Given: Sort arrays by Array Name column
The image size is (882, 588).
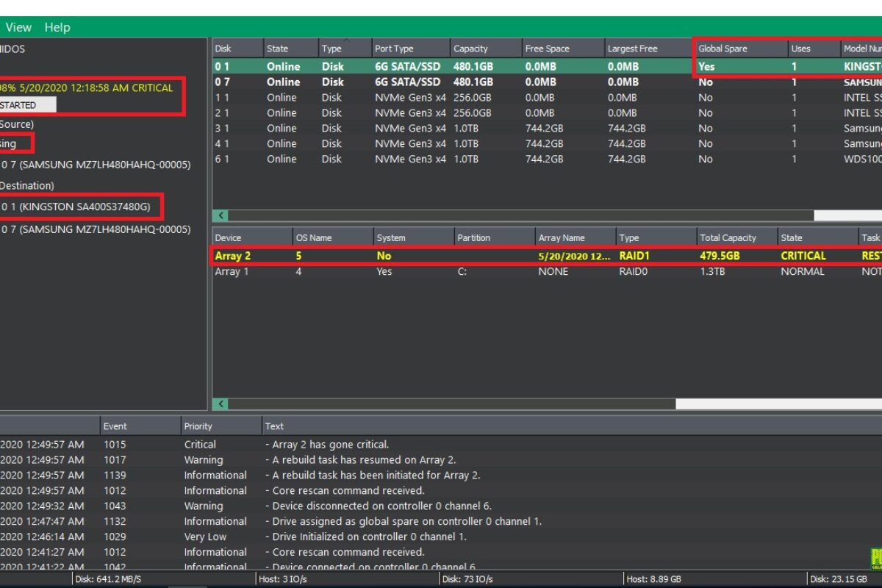Looking at the screenshot, I should click(575, 237).
